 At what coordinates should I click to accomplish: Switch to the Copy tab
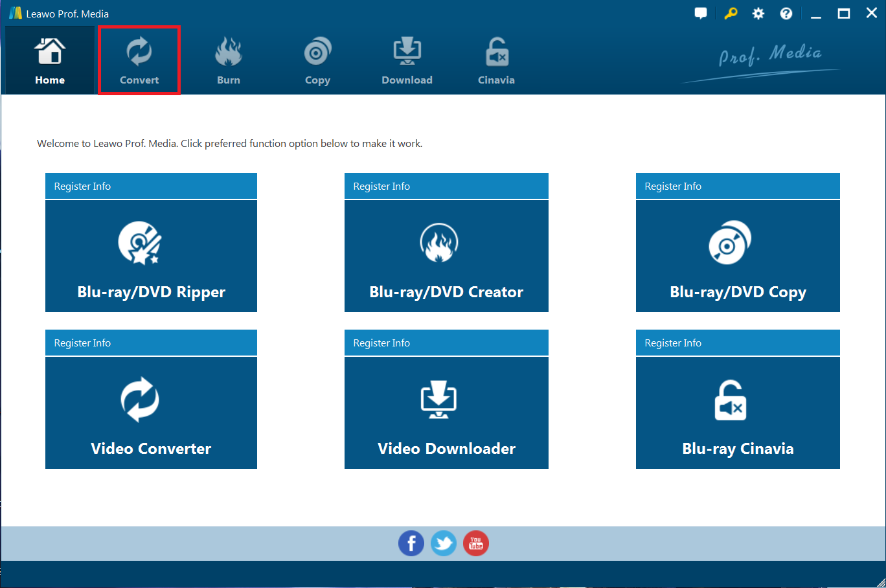317,60
